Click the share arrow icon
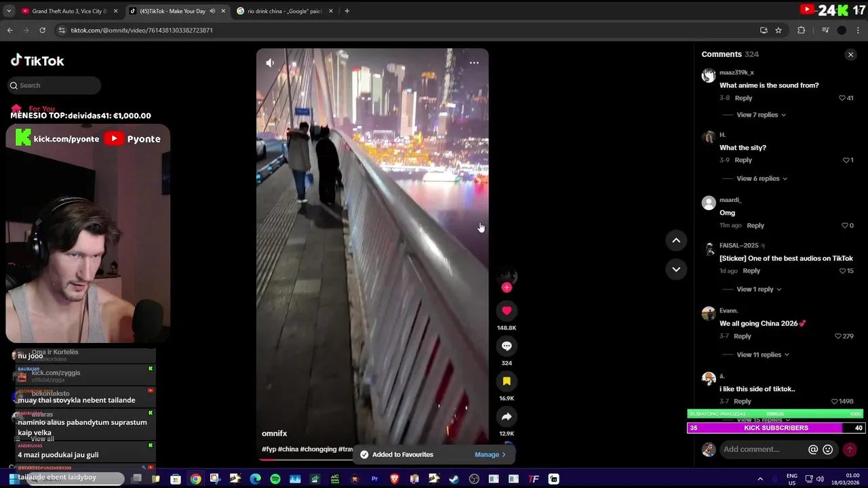The width and height of the screenshot is (868, 488). click(x=507, y=416)
